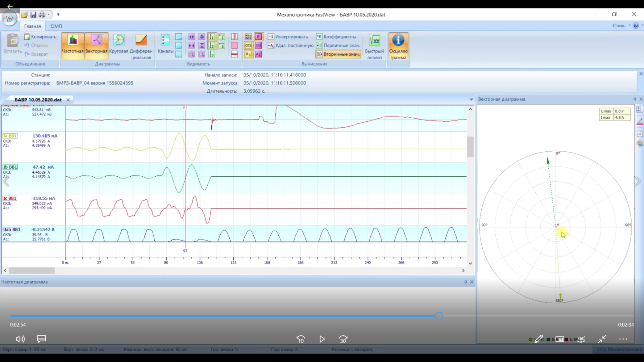Click the vertical expand arrows icon
Screen dimensions: 644x362
(x=201, y=37)
